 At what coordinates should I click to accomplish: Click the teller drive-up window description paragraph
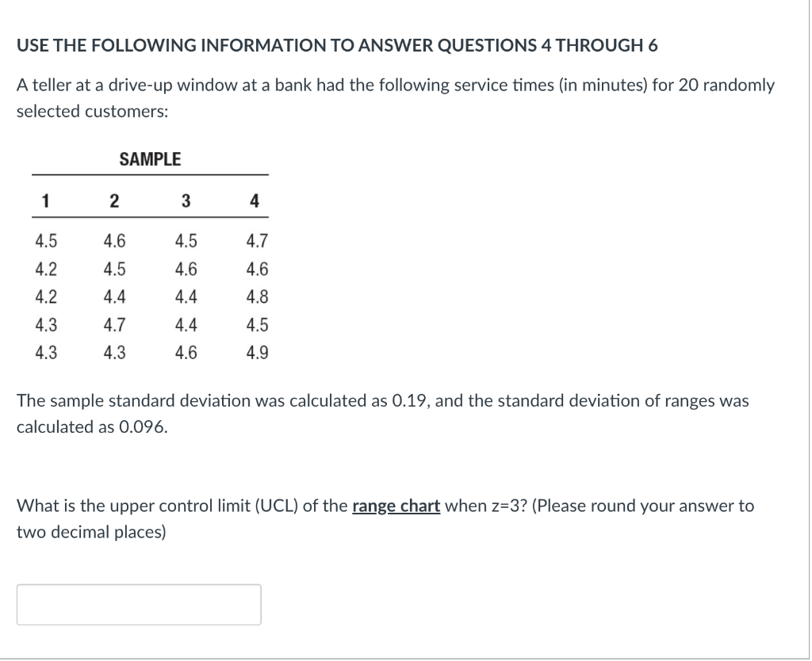(x=394, y=85)
